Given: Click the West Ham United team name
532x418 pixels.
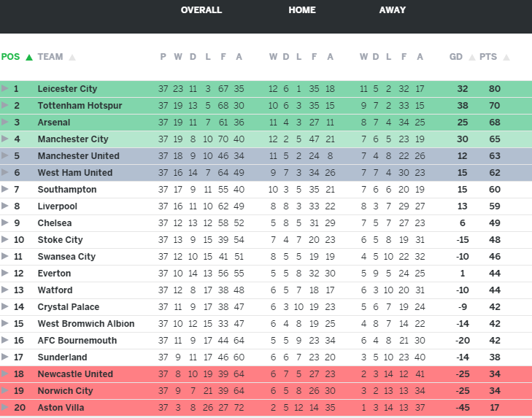Looking at the screenshot, I should click(75, 173).
